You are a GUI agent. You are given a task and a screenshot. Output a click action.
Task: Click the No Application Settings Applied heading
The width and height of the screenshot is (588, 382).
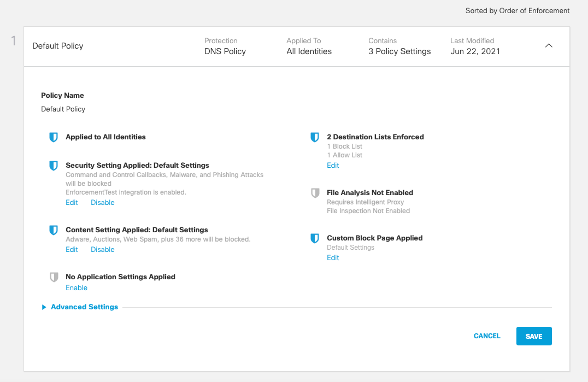[x=120, y=277]
